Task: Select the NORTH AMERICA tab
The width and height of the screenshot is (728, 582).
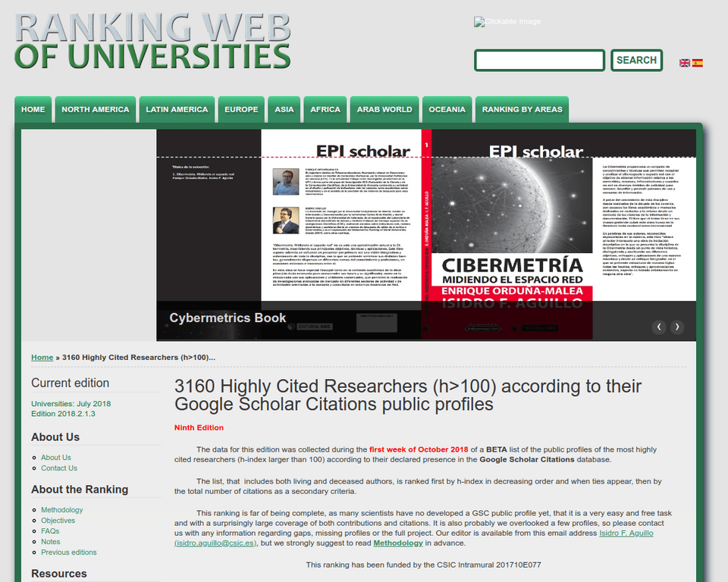Action: coord(96,110)
